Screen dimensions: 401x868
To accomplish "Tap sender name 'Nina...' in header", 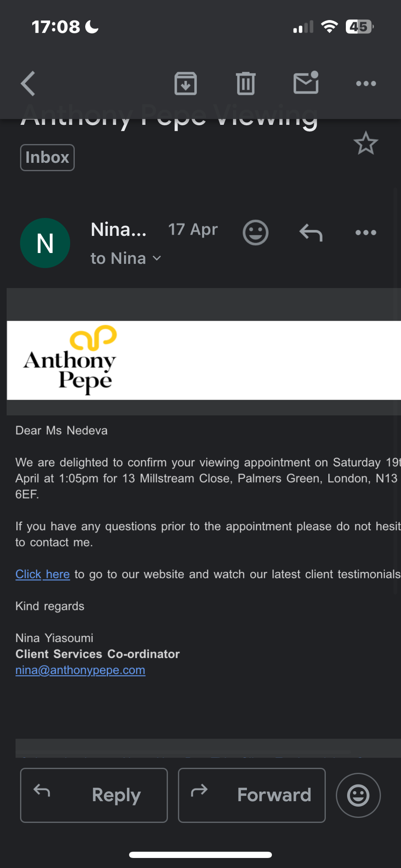I will click(119, 230).
